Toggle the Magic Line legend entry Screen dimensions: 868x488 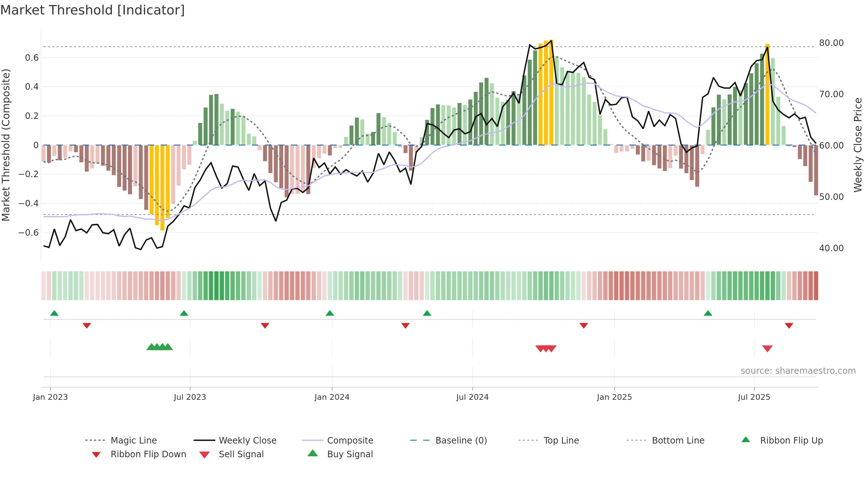coord(121,440)
